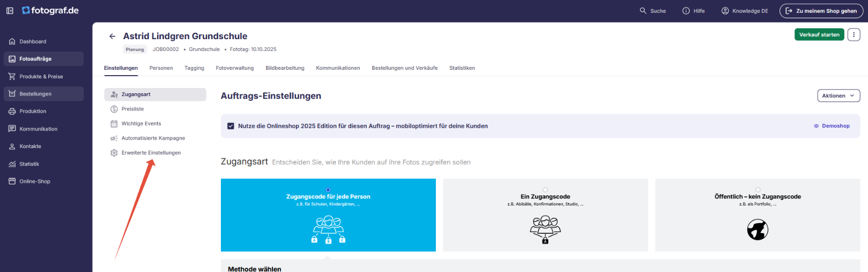Screen dimensions: 868x272
Task: Open the Knowledge DE account menu
Action: (x=745, y=11)
